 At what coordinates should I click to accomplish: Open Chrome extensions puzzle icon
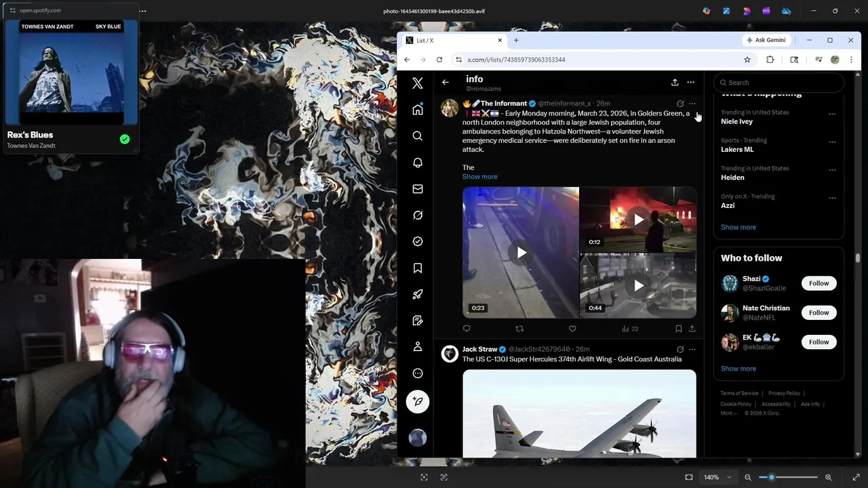click(770, 60)
